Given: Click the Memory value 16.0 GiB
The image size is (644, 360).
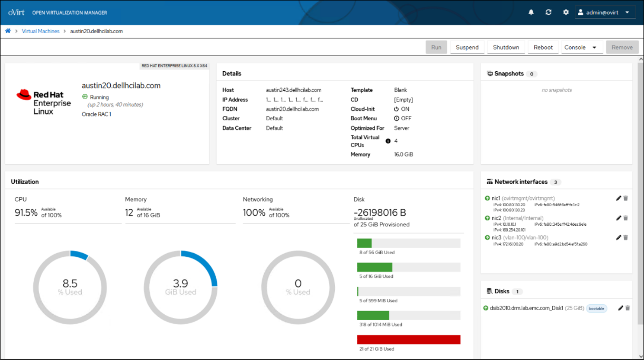Looking at the screenshot, I should [x=404, y=154].
